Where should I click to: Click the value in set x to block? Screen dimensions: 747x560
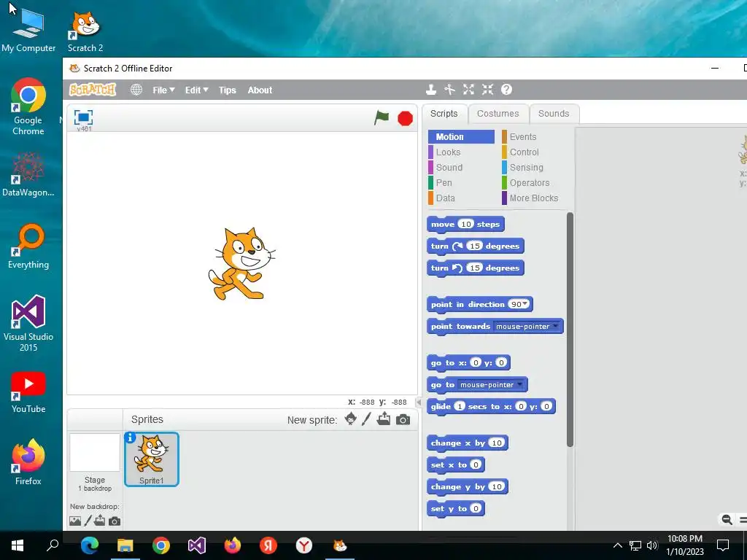click(x=476, y=464)
